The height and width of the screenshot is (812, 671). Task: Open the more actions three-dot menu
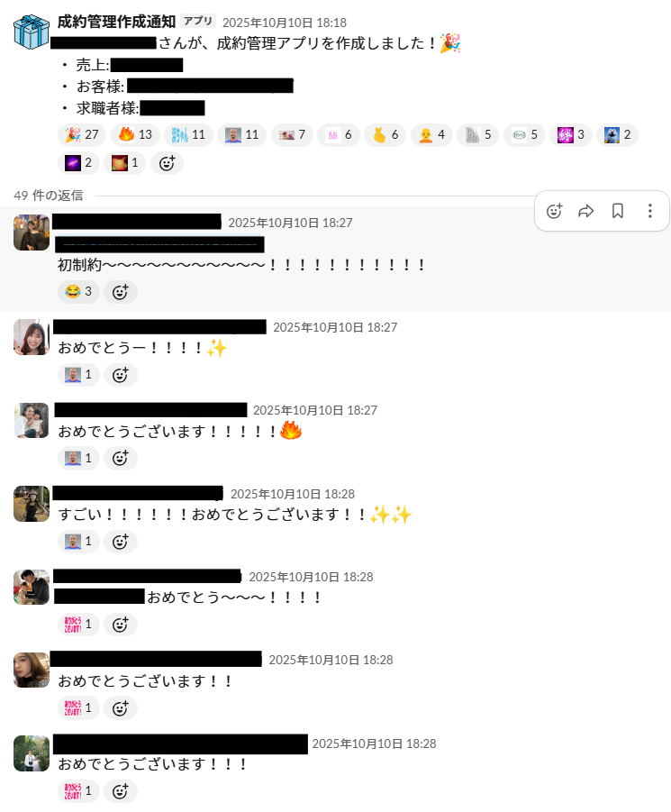(649, 211)
